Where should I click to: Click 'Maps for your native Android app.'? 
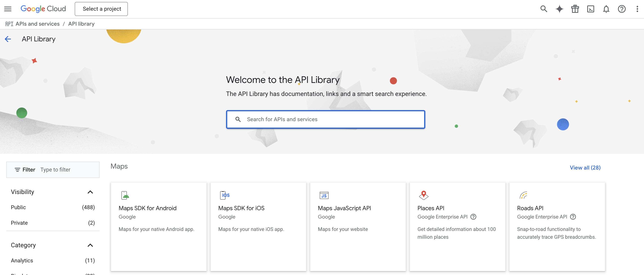click(x=156, y=229)
